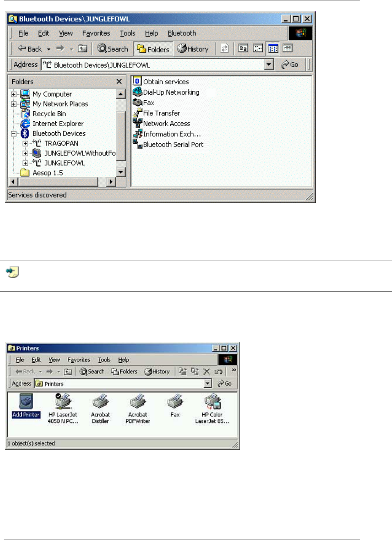The height and width of the screenshot is (540, 392).
Task: Open History in the Bluetooth Devices toolbar
Action: pyautogui.click(x=193, y=49)
